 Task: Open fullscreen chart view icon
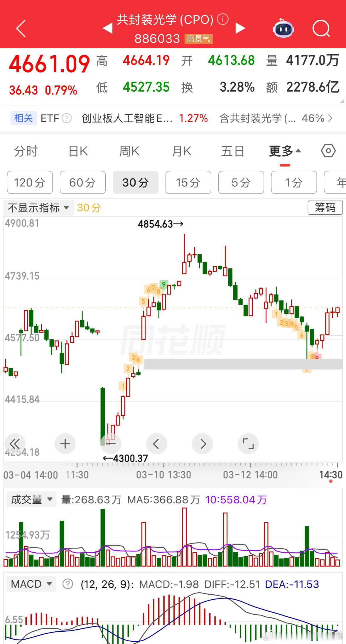(248, 444)
